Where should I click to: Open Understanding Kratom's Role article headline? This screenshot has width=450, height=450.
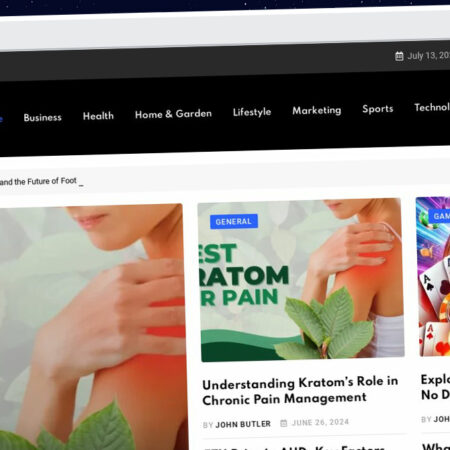(x=300, y=390)
